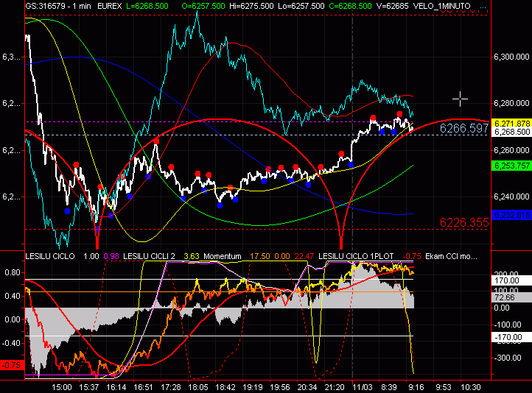Click the L=6268.500 last price value

coord(147,6)
